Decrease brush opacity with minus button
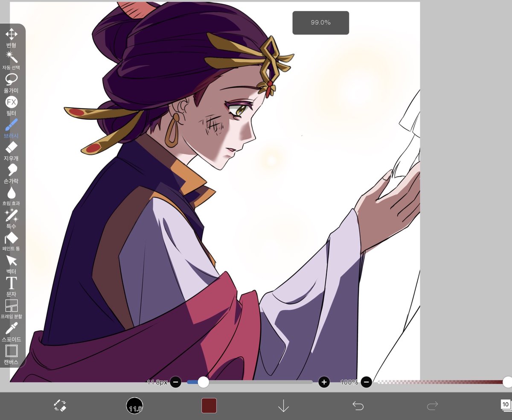The width and height of the screenshot is (512, 420). (367, 382)
